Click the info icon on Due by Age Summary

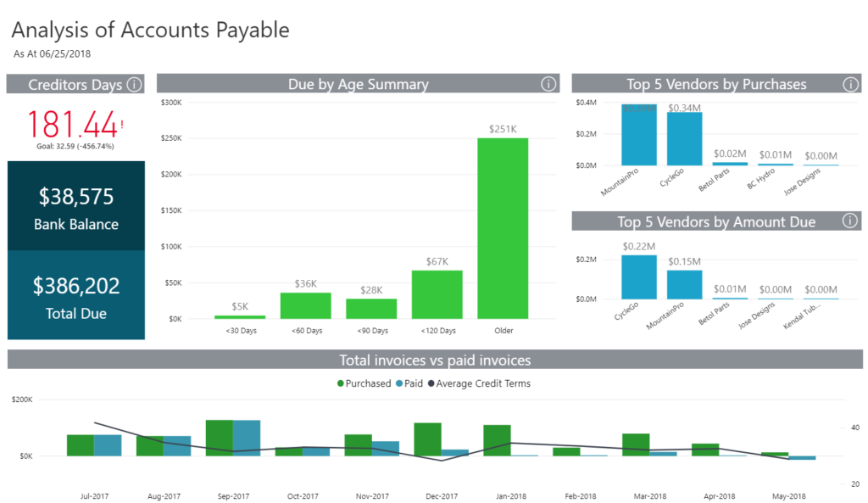click(548, 84)
